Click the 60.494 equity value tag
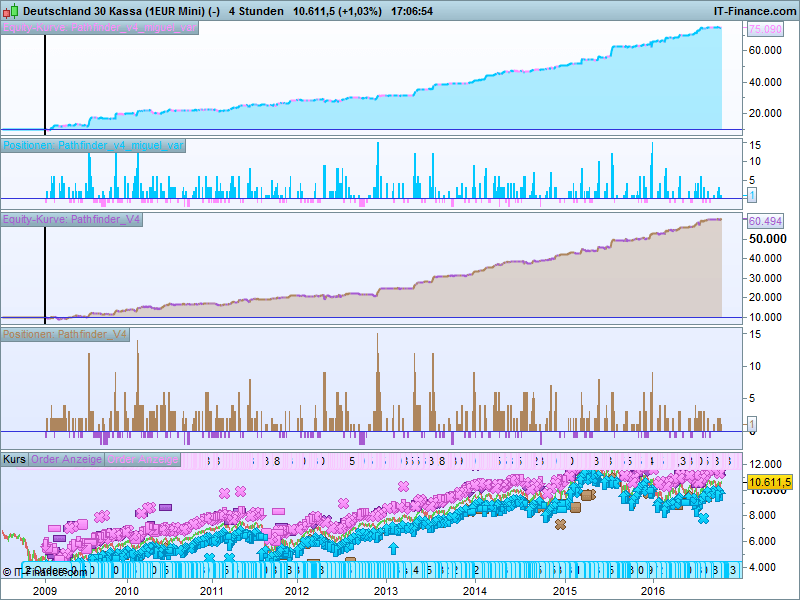The height and width of the screenshot is (600, 800). point(765,221)
